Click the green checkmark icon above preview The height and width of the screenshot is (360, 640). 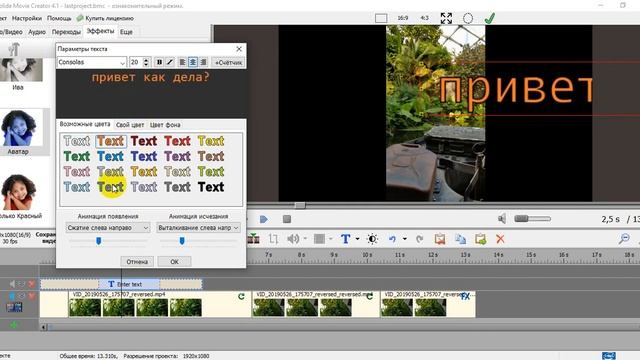(x=490, y=18)
